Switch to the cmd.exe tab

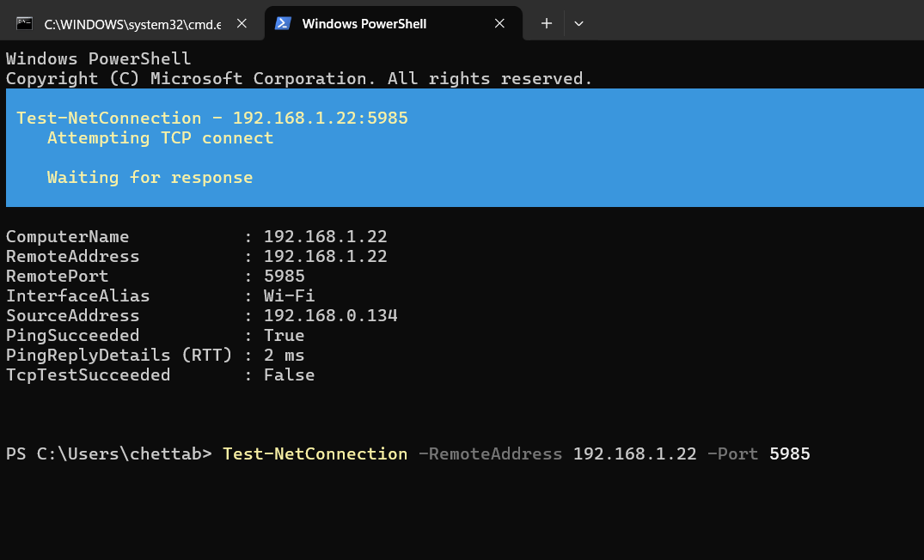132,23
